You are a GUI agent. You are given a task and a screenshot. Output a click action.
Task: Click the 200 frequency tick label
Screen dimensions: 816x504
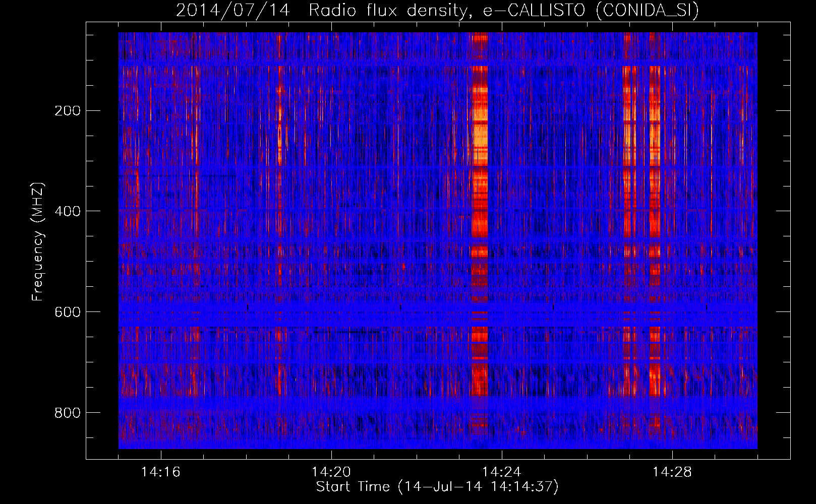click(x=68, y=111)
